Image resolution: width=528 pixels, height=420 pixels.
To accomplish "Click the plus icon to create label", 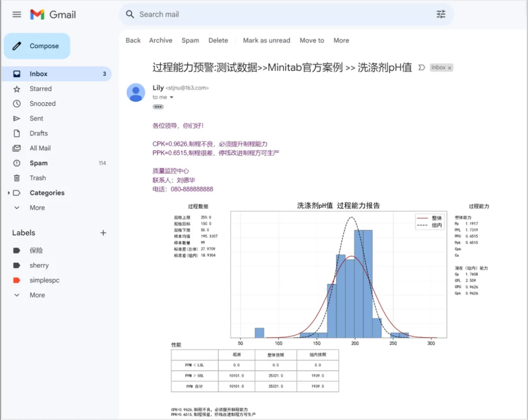I will (x=103, y=233).
